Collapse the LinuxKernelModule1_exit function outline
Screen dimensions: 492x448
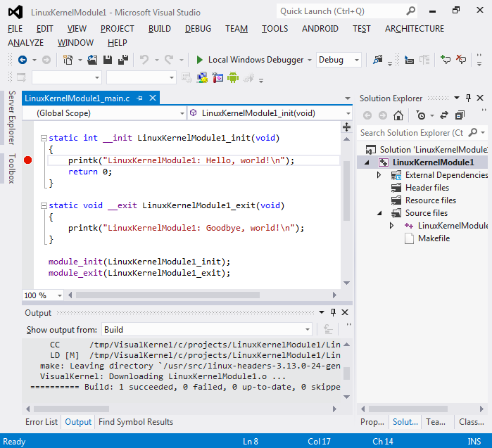pos(44,205)
